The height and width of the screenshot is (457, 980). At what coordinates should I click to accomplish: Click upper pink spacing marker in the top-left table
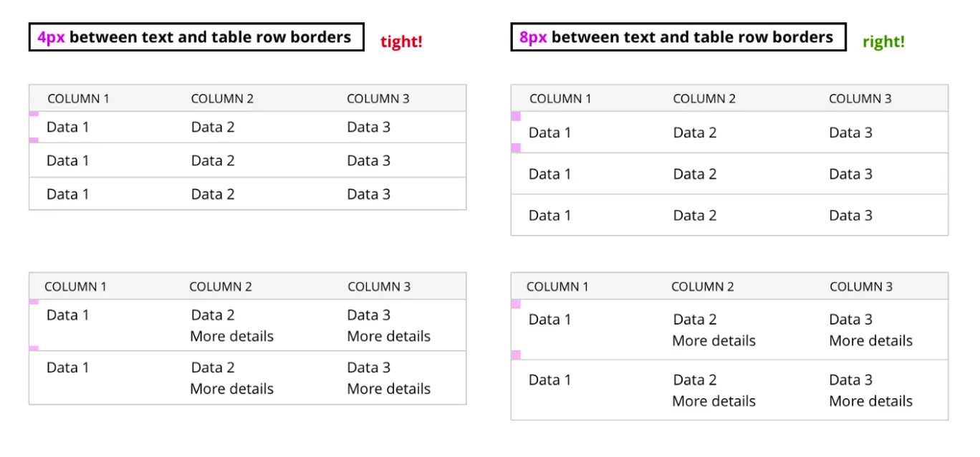pyautogui.click(x=34, y=114)
